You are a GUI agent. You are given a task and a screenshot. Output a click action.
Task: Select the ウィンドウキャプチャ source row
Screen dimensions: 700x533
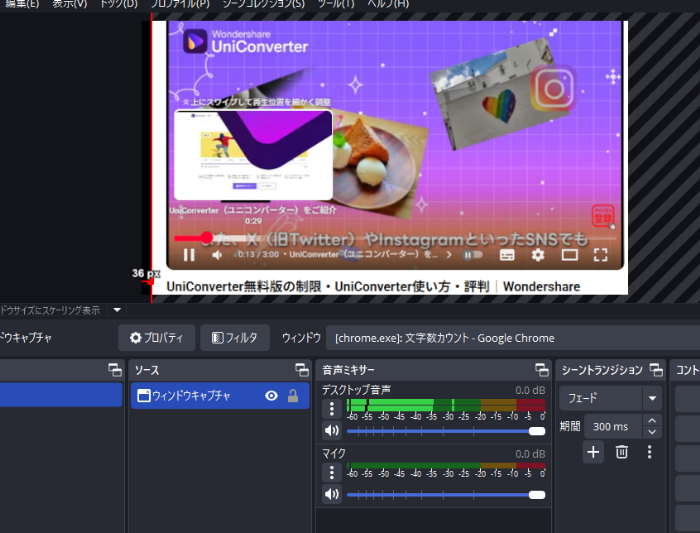click(220, 396)
